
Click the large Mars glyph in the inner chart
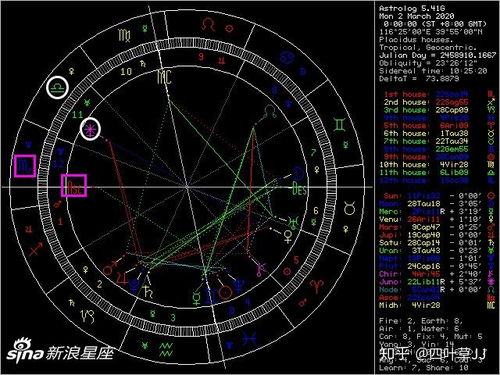[x=110, y=268]
